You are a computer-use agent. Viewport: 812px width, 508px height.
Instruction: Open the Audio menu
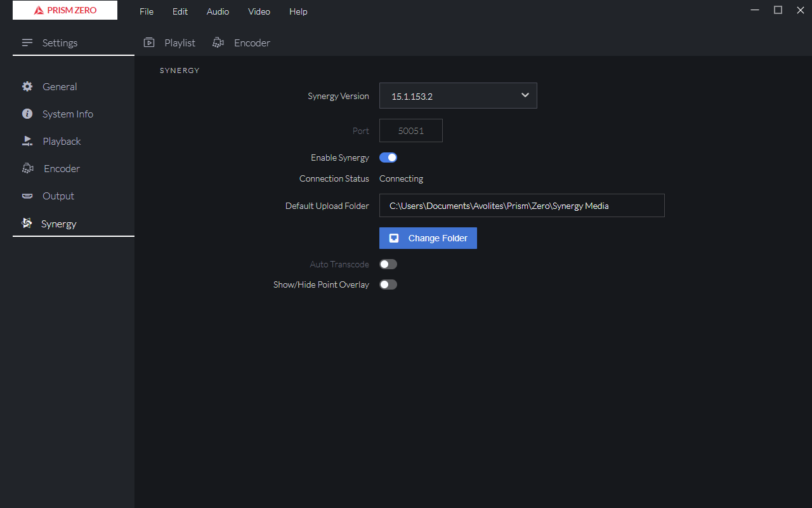tap(218, 11)
